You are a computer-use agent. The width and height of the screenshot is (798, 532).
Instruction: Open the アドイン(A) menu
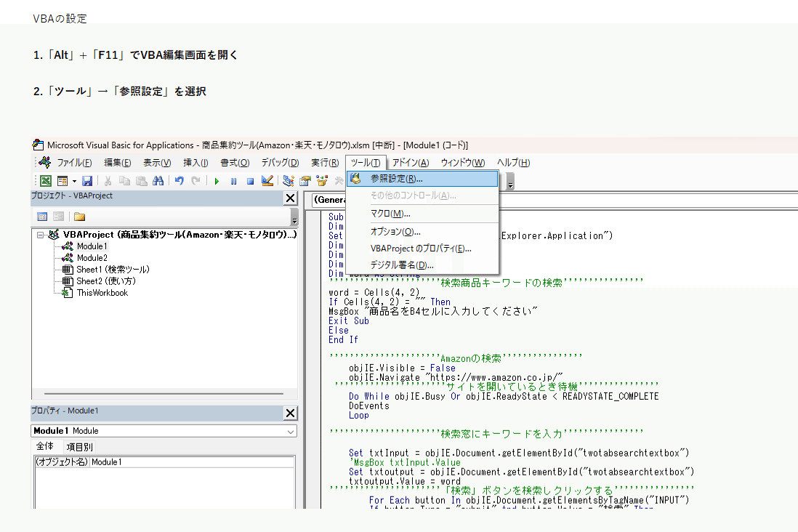(x=410, y=162)
